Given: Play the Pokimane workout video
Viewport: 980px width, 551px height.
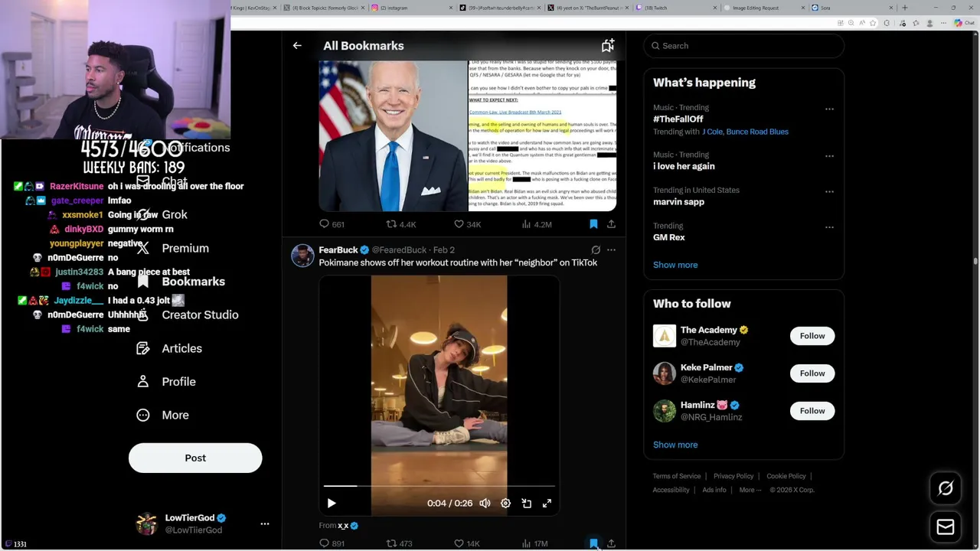Looking at the screenshot, I should [332, 503].
